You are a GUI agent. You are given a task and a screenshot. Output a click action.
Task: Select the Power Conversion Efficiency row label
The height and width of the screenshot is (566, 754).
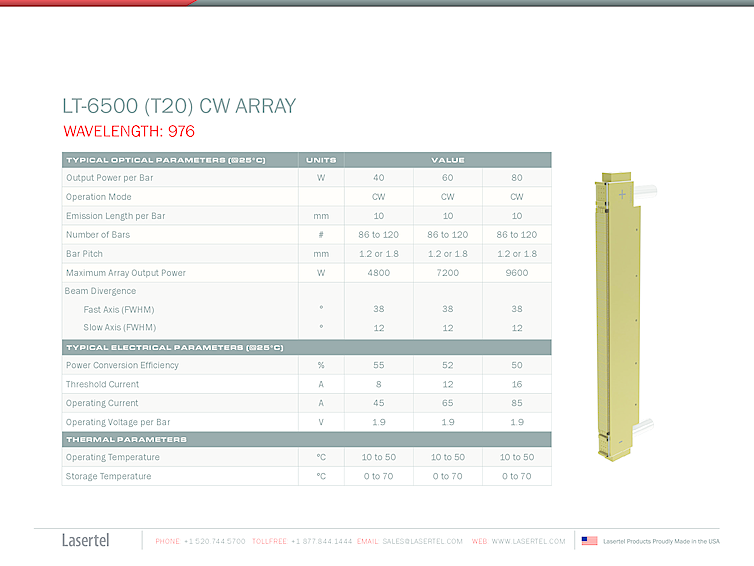pos(122,365)
